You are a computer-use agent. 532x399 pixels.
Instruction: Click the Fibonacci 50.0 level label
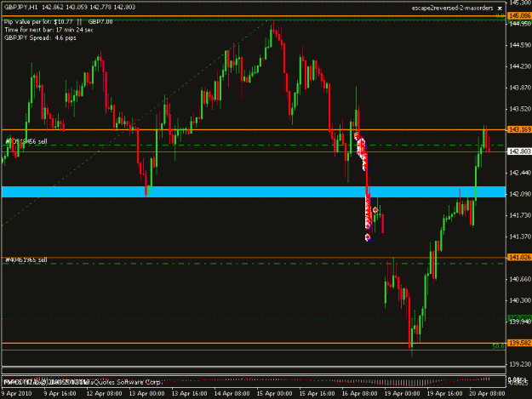click(498, 346)
